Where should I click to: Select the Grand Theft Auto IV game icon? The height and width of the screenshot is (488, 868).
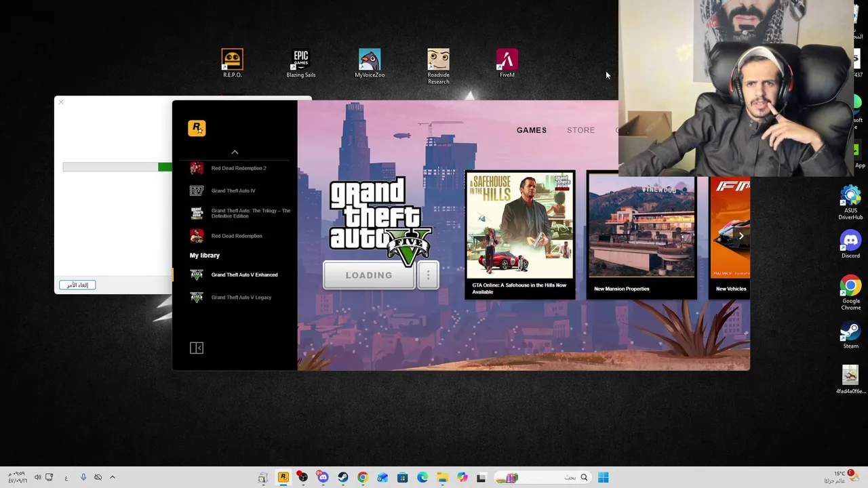pyautogui.click(x=197, y=190)
